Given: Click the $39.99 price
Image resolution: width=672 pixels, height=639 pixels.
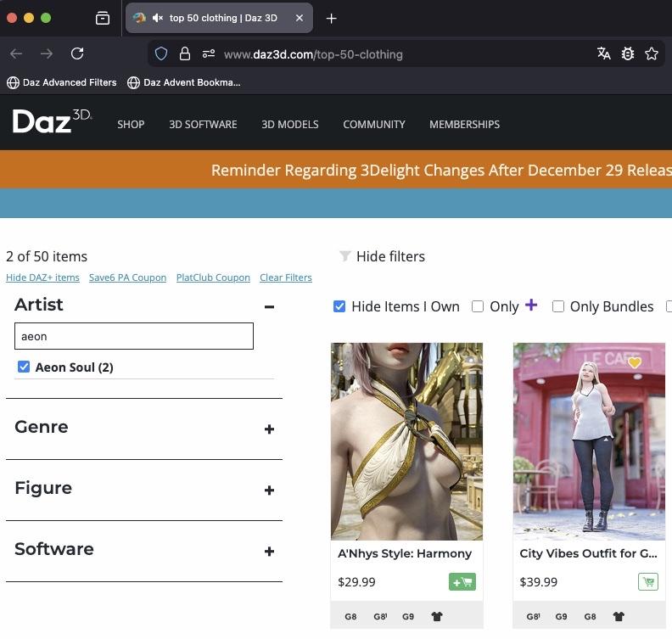Looking at the screenshot, I should [x=538, y=582].
